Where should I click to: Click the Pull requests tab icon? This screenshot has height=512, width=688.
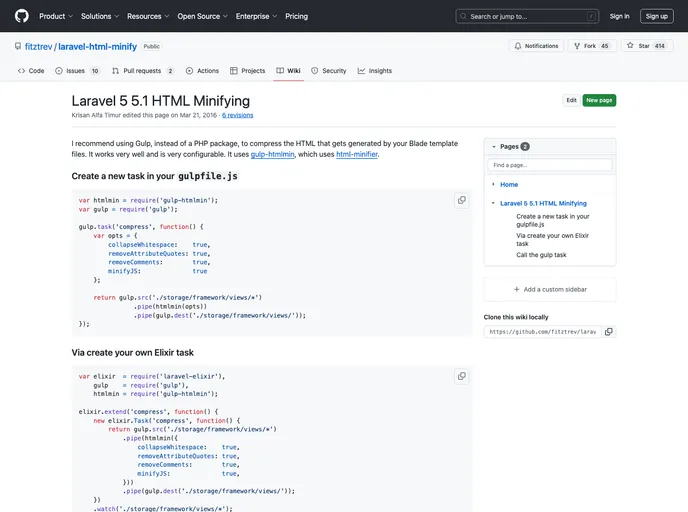(115, 71)
